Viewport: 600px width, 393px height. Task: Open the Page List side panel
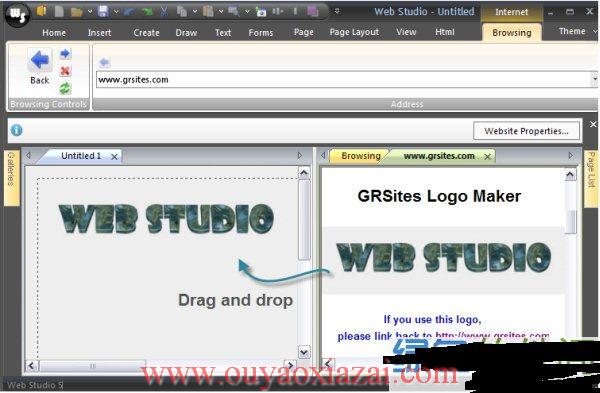pos(591,179)
